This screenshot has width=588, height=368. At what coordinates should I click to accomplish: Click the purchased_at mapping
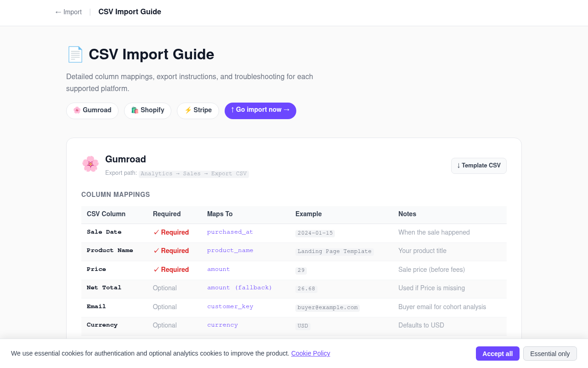pyautogui.click(x=230, y=232)
